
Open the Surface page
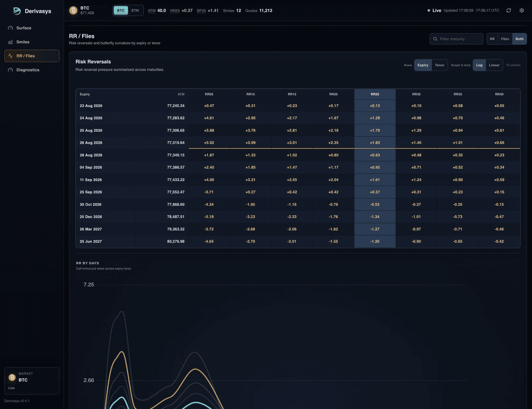[32, 28]
